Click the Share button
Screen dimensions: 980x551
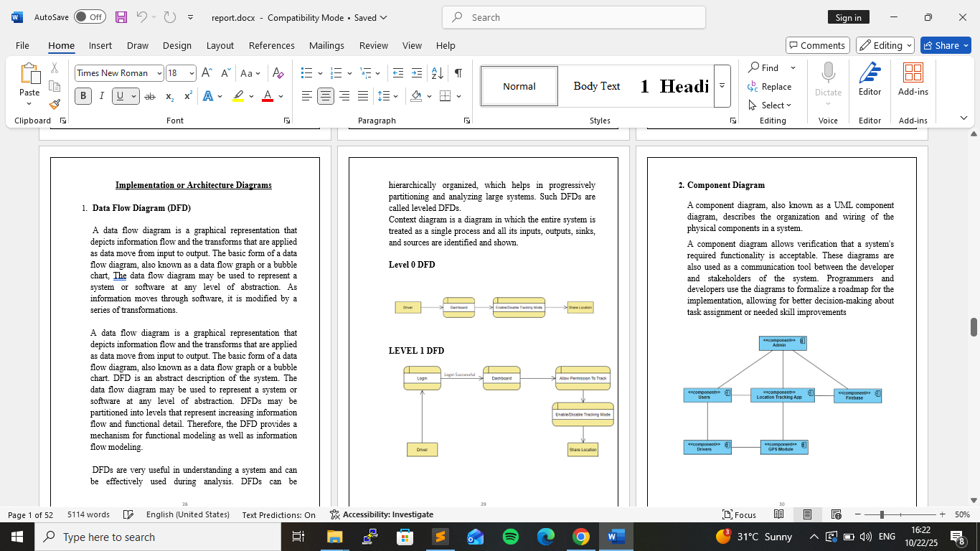tap(946, 45)
